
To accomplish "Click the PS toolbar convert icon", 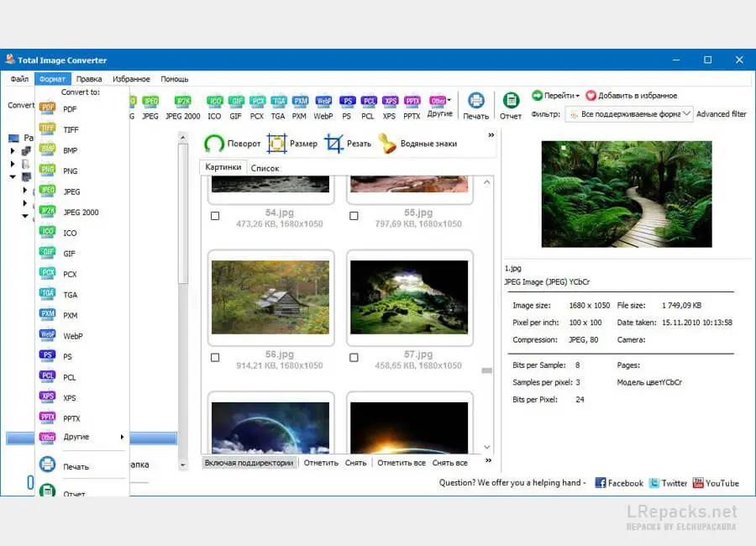I will click(347, 107).
